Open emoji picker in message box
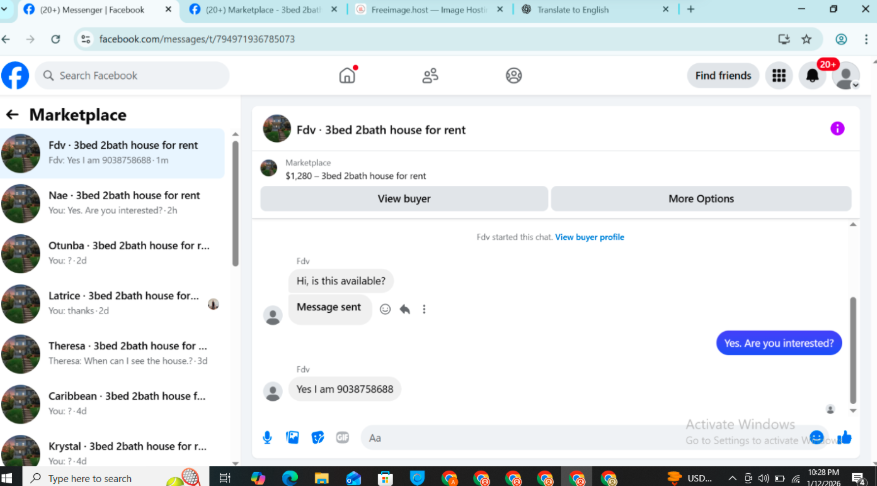Image resolution: width=877 pixels, height=486 pixels. (x=816, y=437)
